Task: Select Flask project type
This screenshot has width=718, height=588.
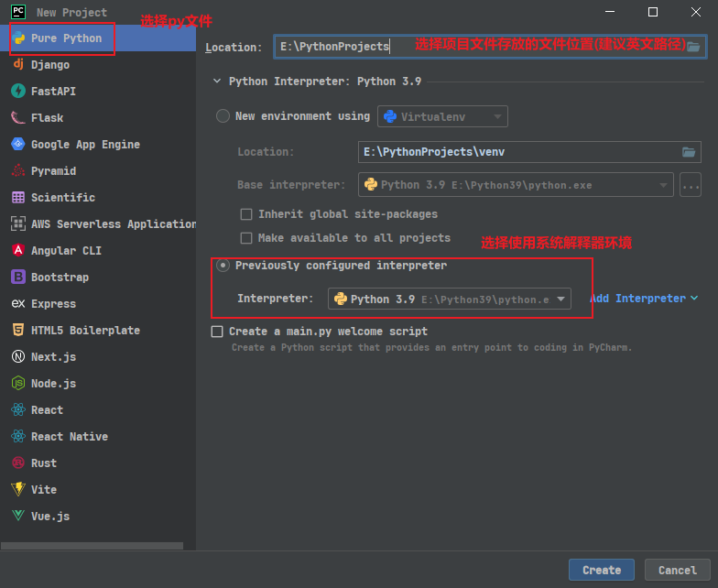Action: pyautogui.click(x=98, y=117)
